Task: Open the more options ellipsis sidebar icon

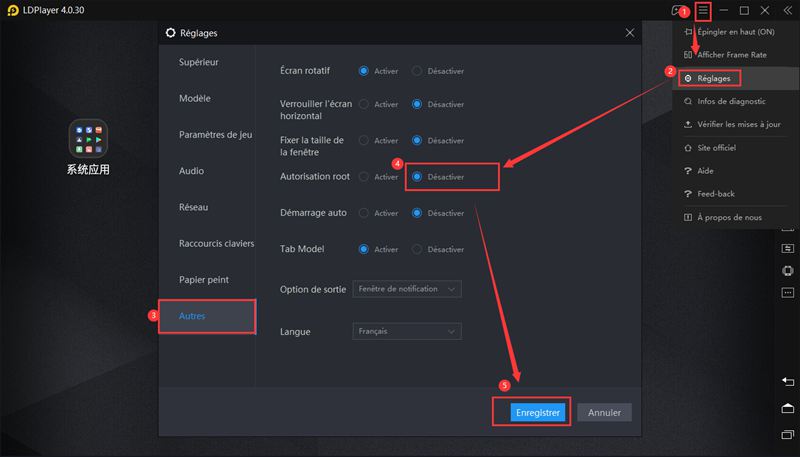Action: pos(787,295)
